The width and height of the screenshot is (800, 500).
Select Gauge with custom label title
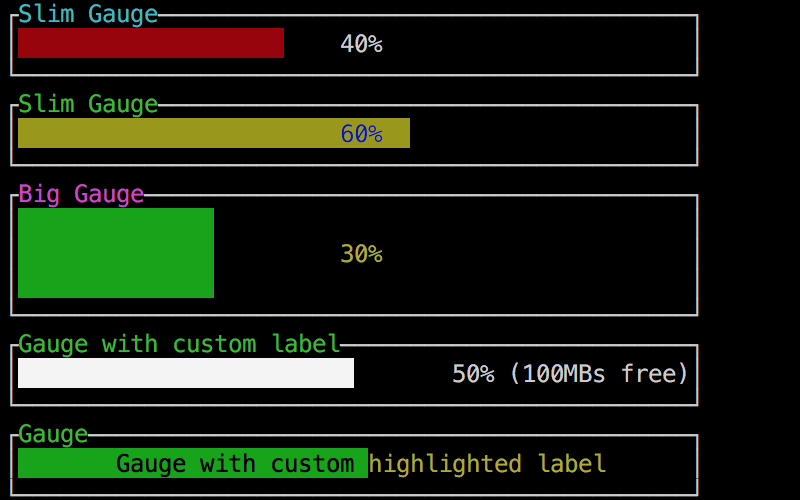179,344
